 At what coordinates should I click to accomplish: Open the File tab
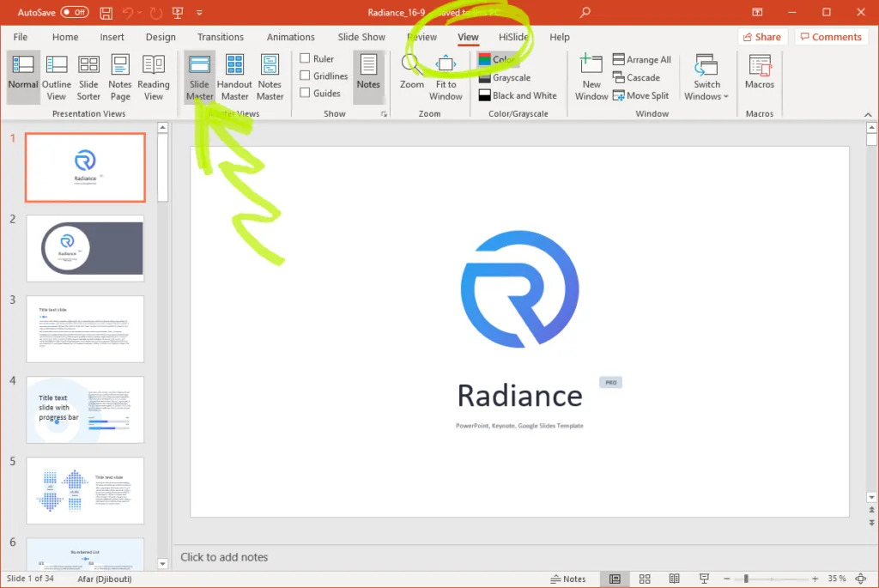[21, 37]
